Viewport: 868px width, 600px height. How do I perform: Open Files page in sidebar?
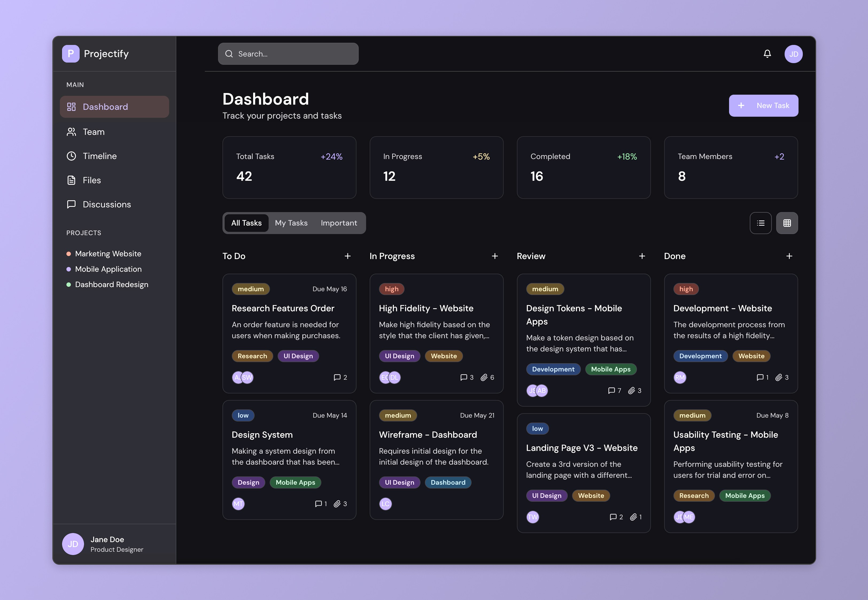coord(92,180)
